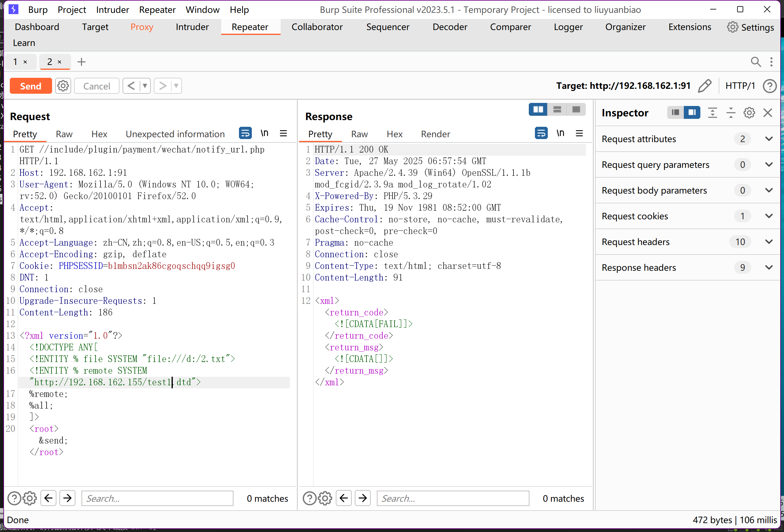
Task: Expand Request headers section
Action: tap(768, 242)
